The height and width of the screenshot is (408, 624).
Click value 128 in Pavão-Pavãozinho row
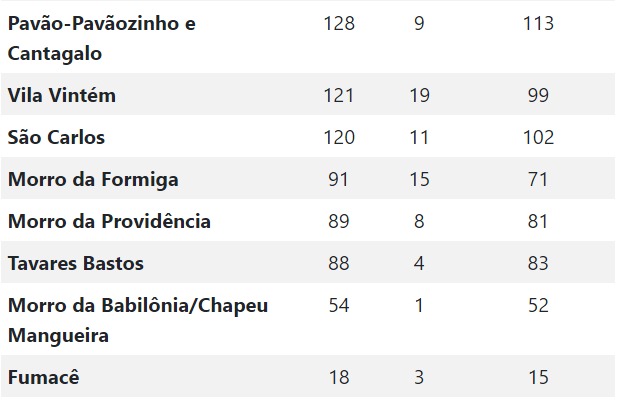339,23
